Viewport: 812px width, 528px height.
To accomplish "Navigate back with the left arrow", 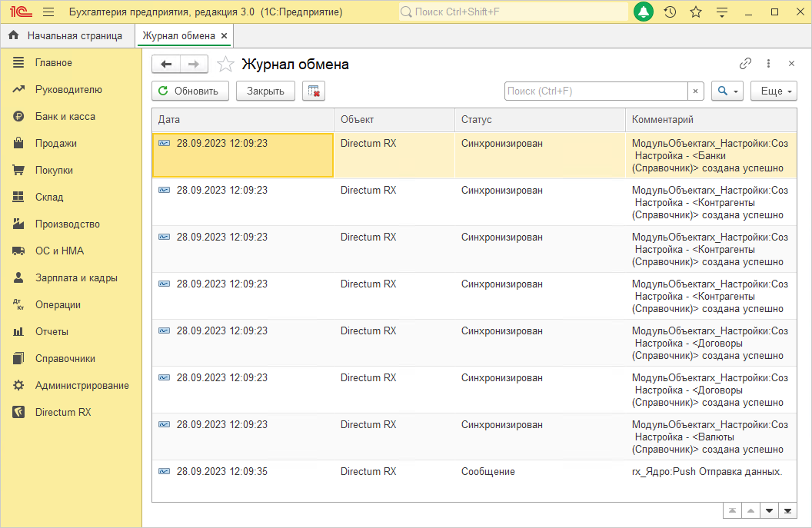I will tap(166, 65).
